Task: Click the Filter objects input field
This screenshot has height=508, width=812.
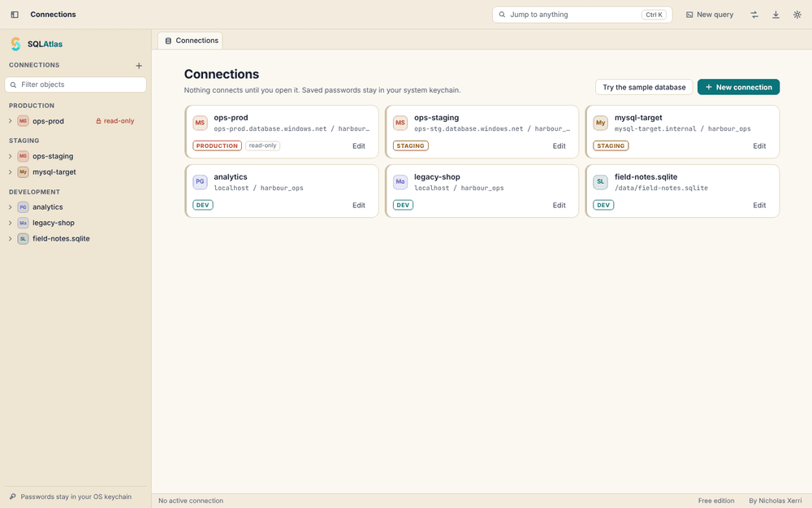Action: [x=76, y=85]
